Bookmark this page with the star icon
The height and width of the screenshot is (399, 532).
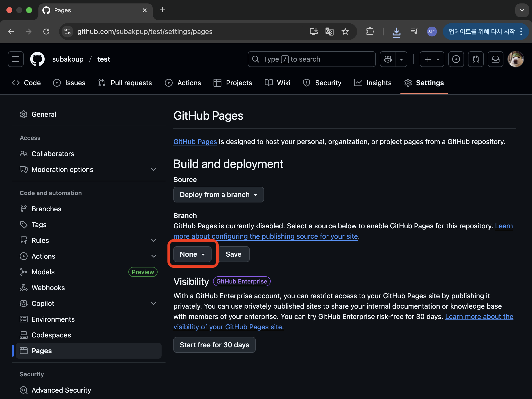pyautogui.click(x=345, y=32)
